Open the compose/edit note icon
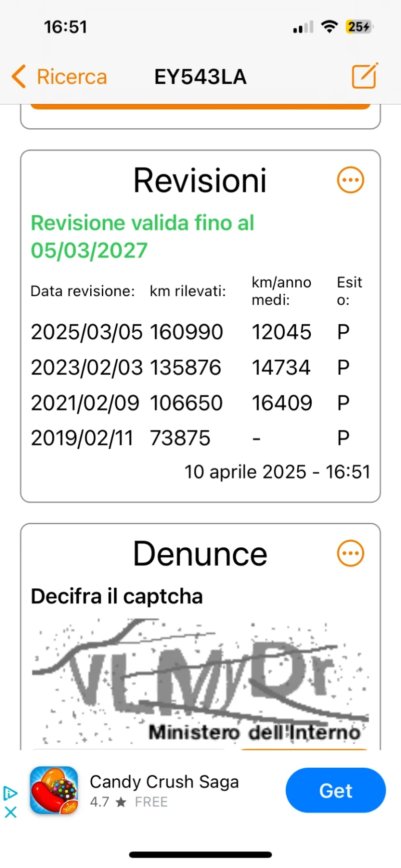 pyautogui.click(x=365, y=76)
